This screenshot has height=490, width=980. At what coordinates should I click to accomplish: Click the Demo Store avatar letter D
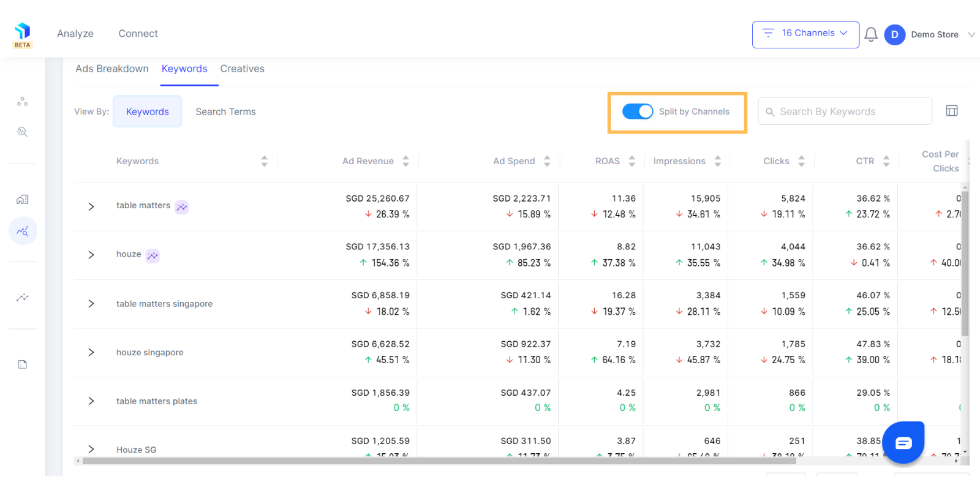tap(894, 34)
